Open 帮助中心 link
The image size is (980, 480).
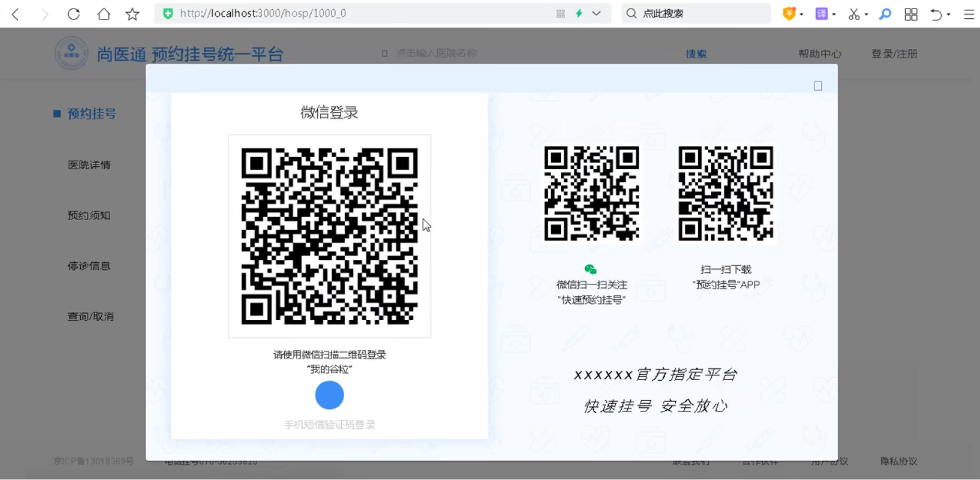click(x=820, y=54)
